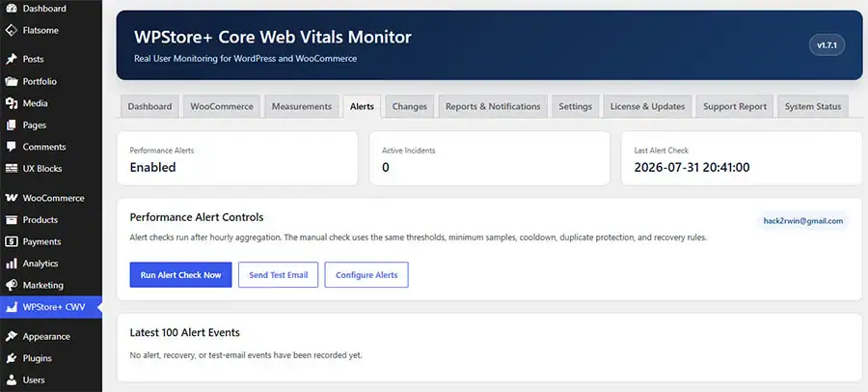The height and width of the screenshot is (392, 868).
Task: Open Users in sidebar
Action: [x=51, y=379]
